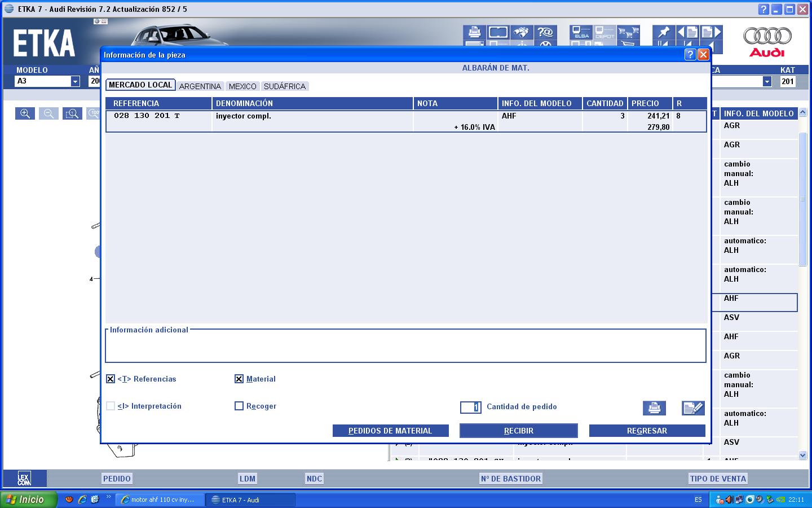The image size is (812, 508).
Task: Enable the Recoger checkbox
Action: (x=239, y=406)
